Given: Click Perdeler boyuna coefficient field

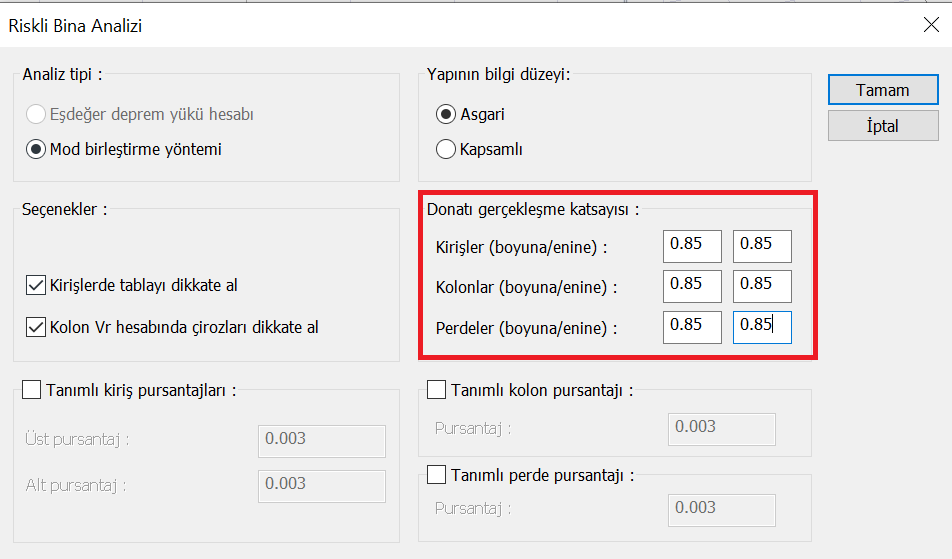Looking at the screenshot, I should (x=692, y=327).
